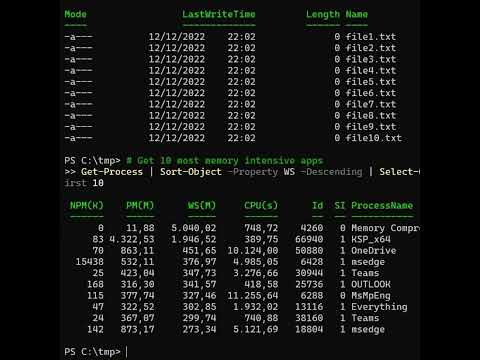This screenshot has width=480, height=360.
Task: Click Teams process with Id 38160
Action: coord(365,318)
